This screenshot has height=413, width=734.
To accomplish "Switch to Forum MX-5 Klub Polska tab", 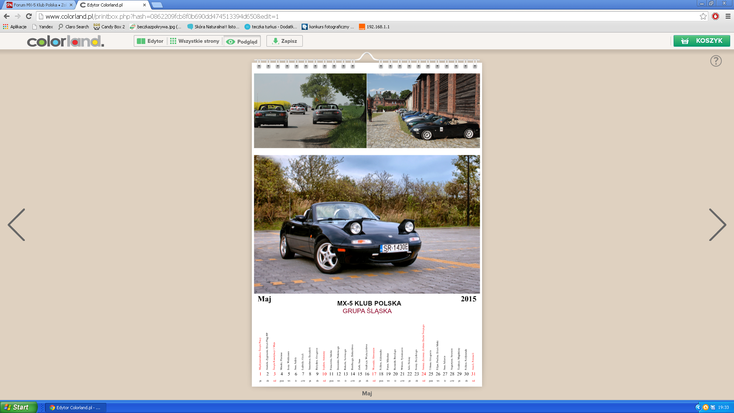I will [x=37, y=5].
